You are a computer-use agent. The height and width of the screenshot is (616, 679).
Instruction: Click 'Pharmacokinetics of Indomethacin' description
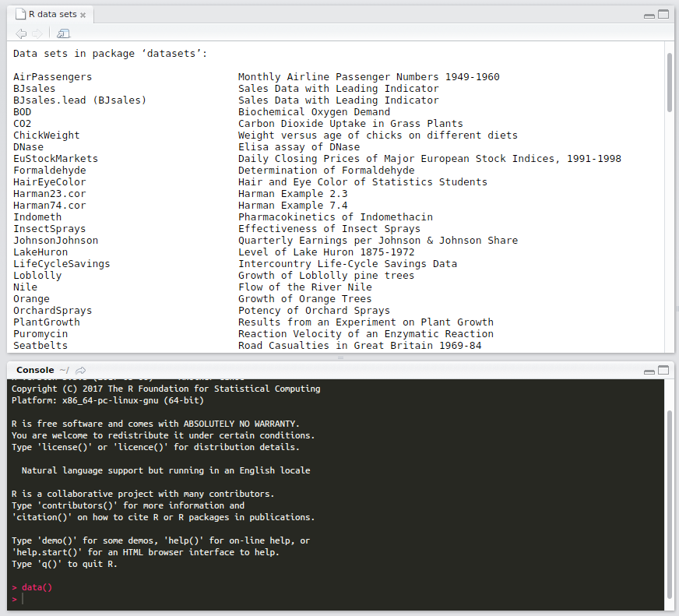tap(335, 217)
